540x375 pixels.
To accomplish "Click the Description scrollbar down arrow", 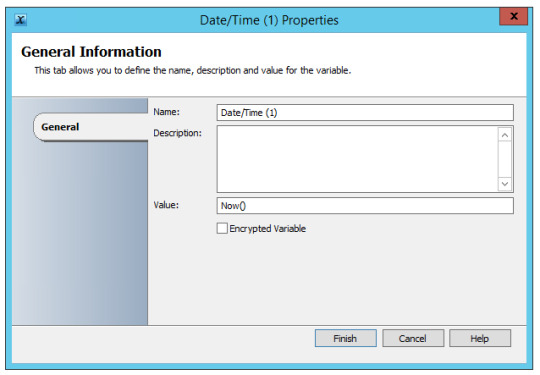I will coord(505,184).
